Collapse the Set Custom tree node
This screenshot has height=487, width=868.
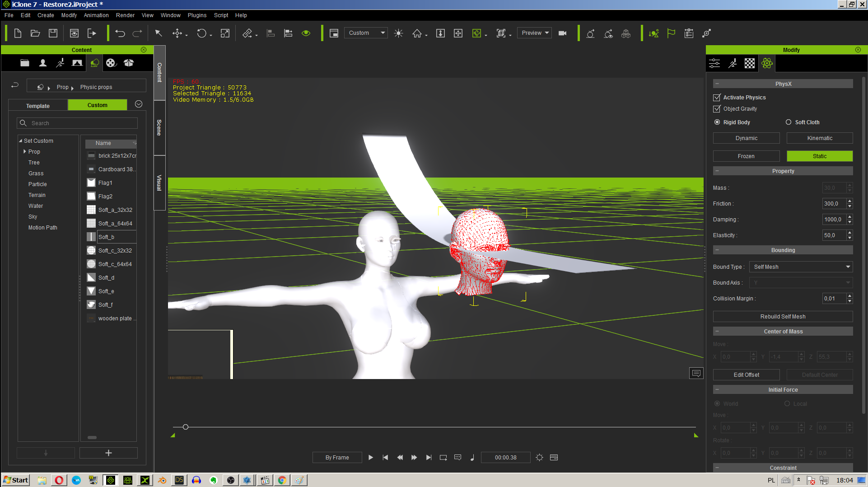pyautogui.click(x=20, y=140)
